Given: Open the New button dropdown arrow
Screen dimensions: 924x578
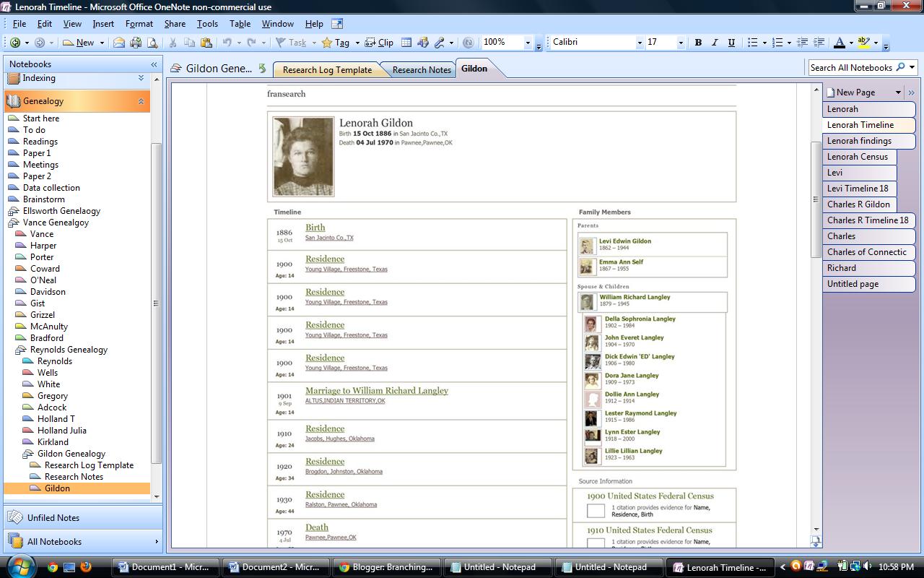Looking at the screenshot, I should point(102,43).
